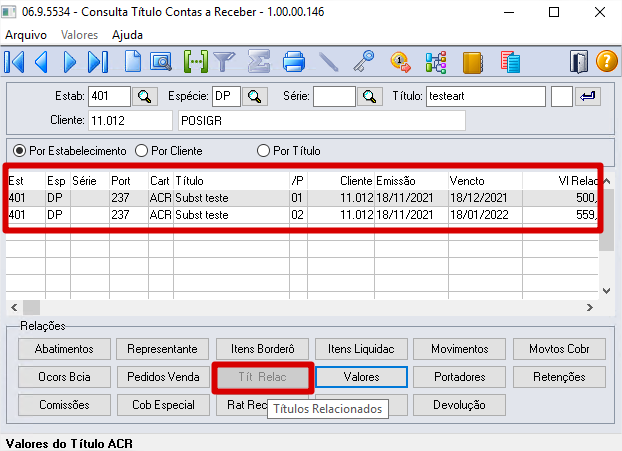Click the blue return arrow confirm button
The width and height of the screenshot is (622, 451).
pos(587,96)
